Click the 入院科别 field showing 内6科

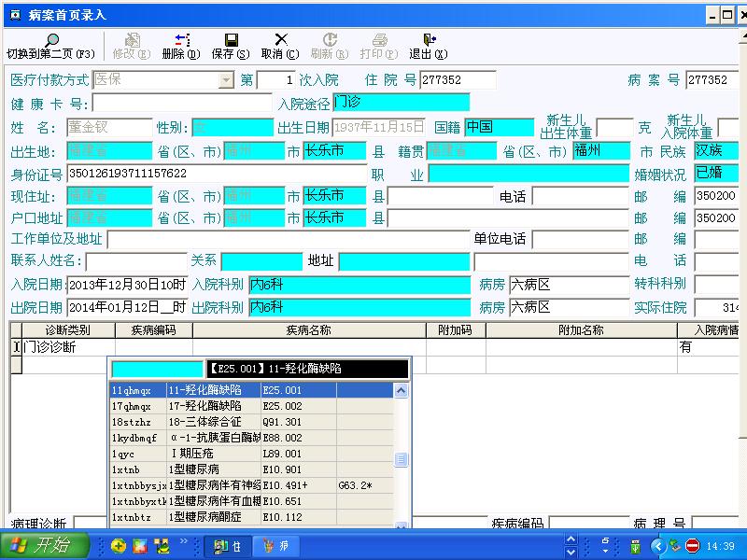click(x=359, y=285)
